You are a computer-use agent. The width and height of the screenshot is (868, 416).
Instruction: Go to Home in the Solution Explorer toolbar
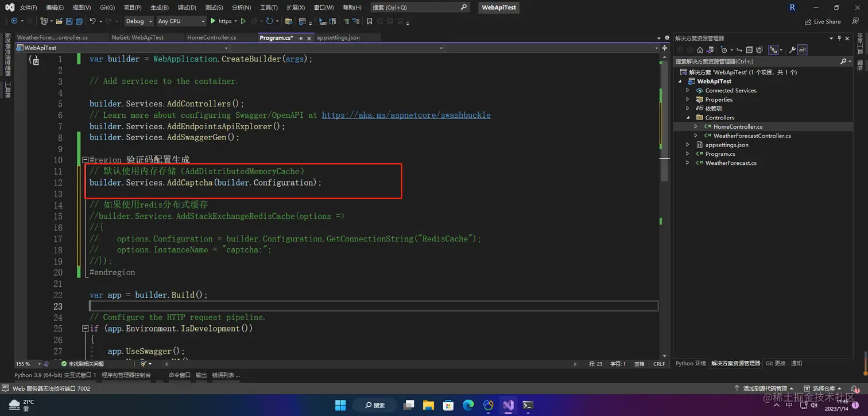700,50
